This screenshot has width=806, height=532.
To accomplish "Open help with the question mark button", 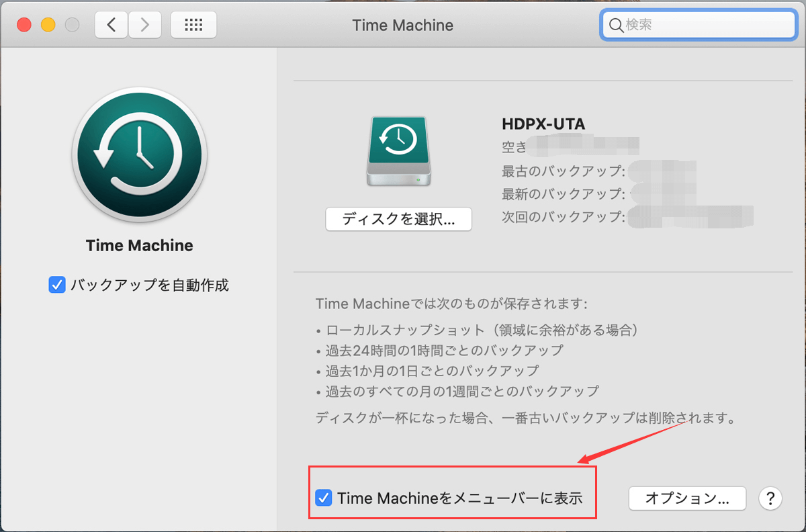I will tap(770, 498).
